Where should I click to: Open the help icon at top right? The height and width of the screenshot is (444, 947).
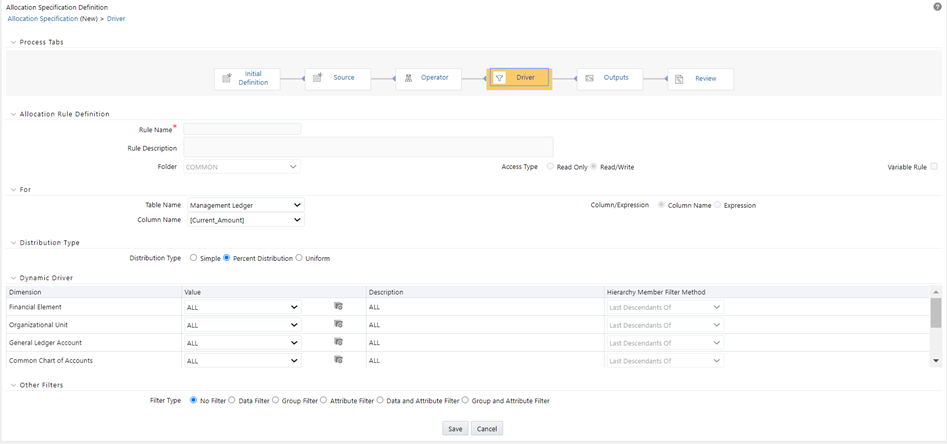937,7
